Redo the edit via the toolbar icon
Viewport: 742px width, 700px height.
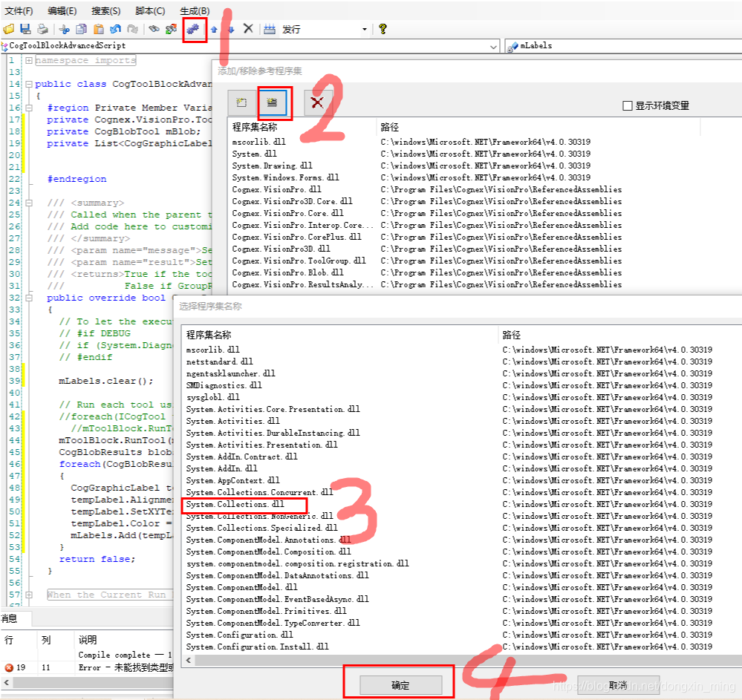pos(133,30)
